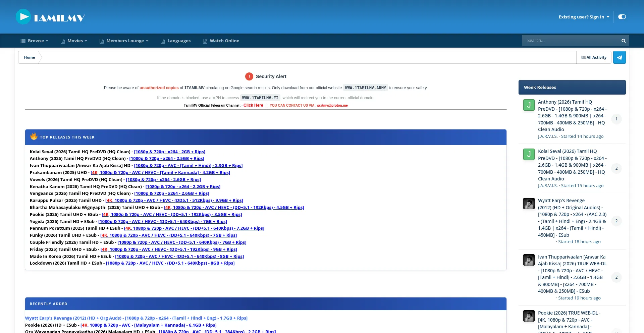This screenshot has height=333, width=644.
Task: Expand the Movies menu
Action: pos(74,41)
